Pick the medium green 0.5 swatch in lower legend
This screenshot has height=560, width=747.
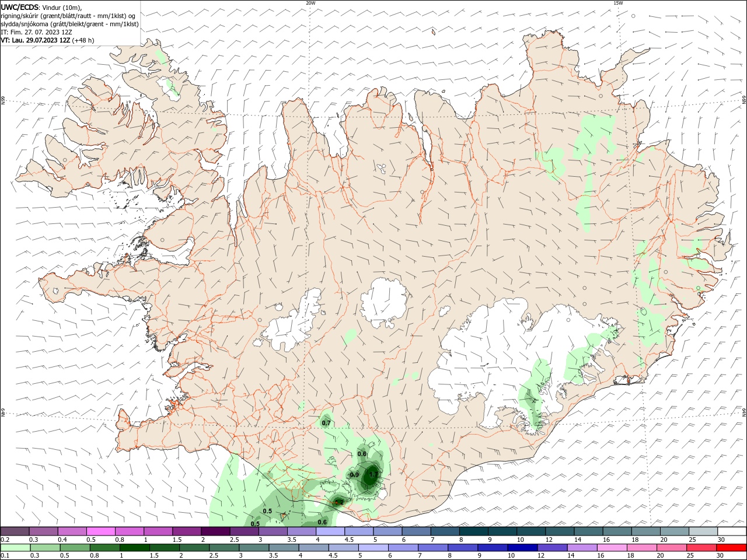coord(75,548)
